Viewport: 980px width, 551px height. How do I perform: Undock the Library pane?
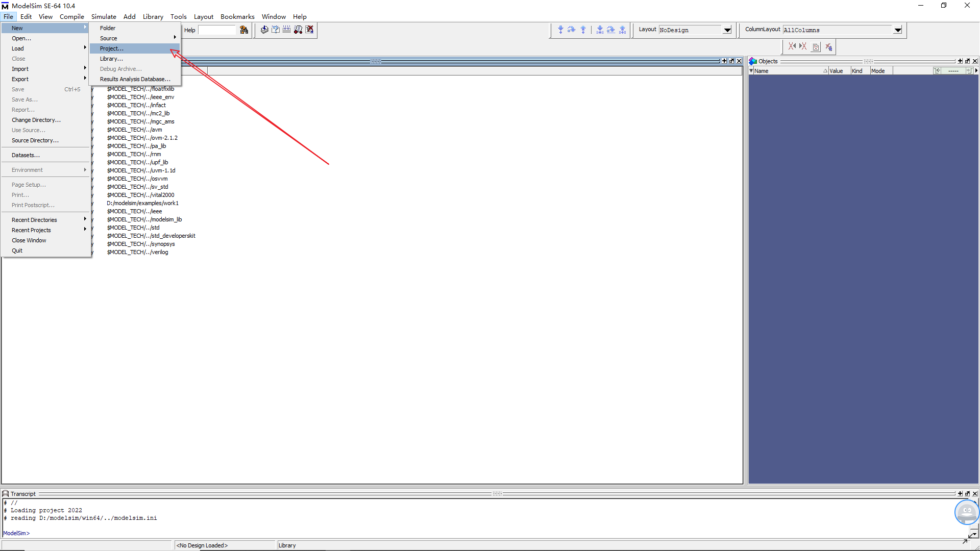tap(731, 61)
